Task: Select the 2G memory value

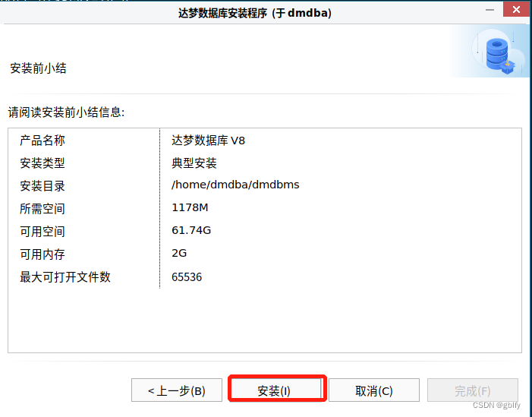Action: [179, 253]
